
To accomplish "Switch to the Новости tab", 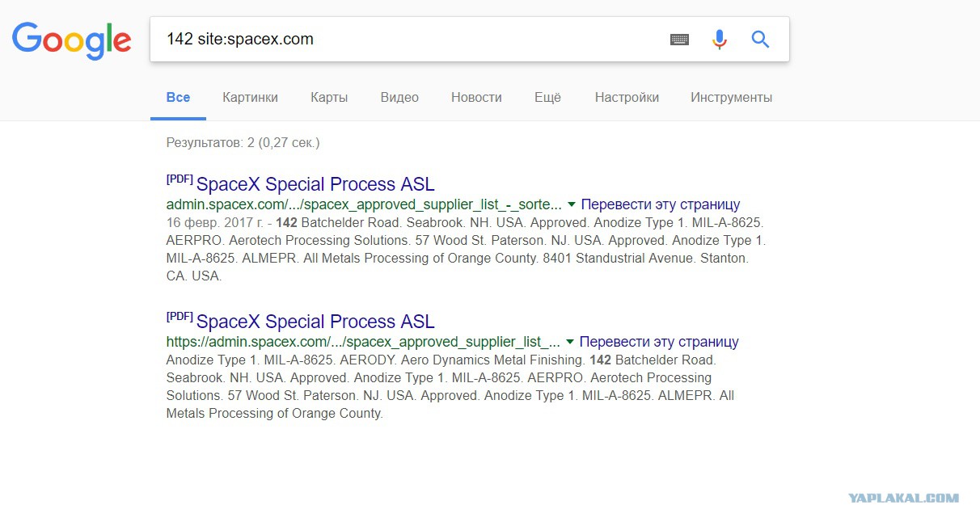I will [x=476, y=97].
